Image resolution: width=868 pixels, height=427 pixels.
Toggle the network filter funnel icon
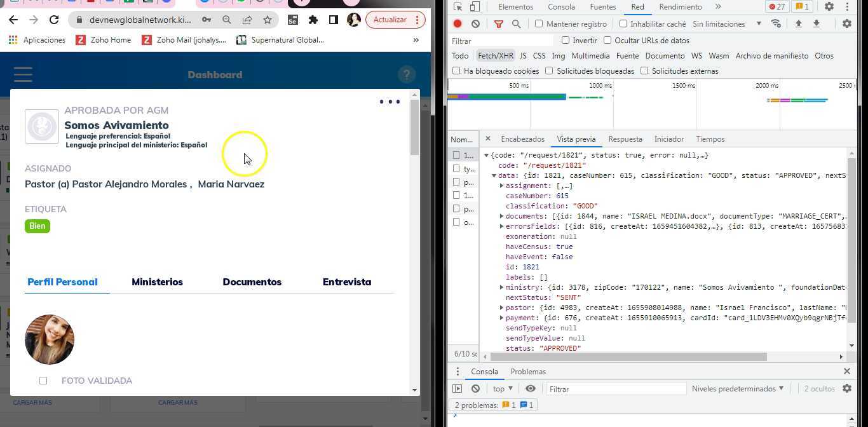point(499,24)
